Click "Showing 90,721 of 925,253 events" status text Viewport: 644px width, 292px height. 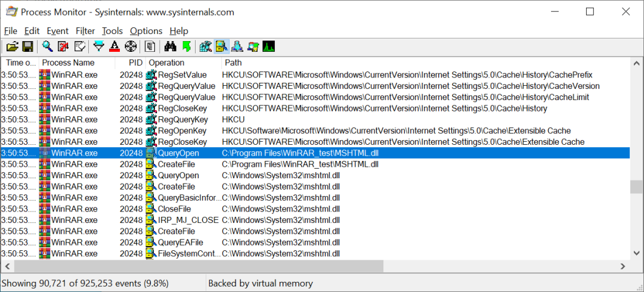coord(85,284)
